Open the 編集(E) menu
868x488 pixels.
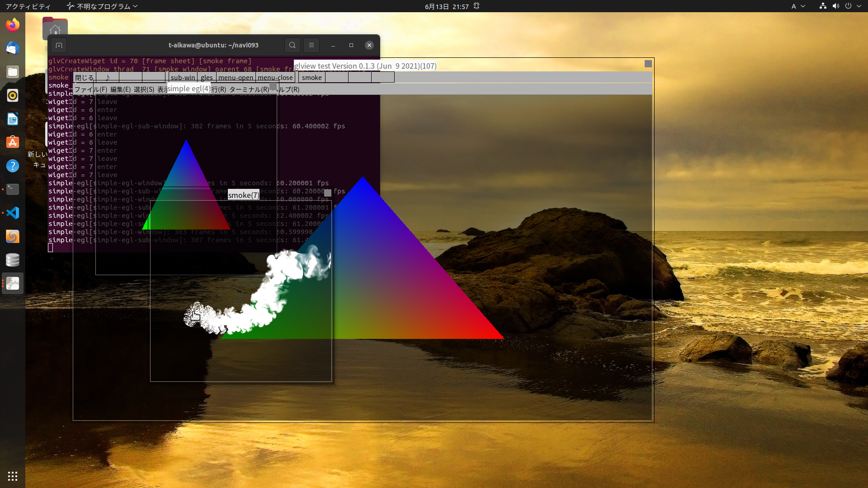120,89
